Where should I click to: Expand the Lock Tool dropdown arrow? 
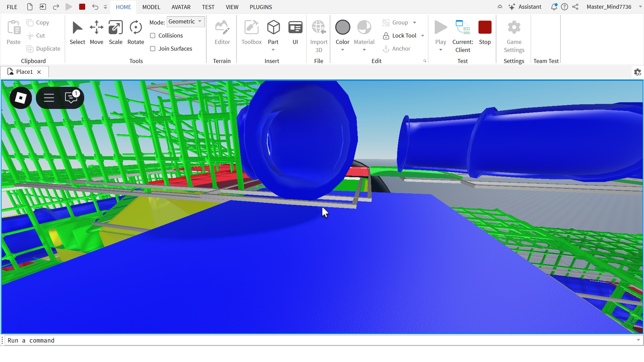click(423, 36)
